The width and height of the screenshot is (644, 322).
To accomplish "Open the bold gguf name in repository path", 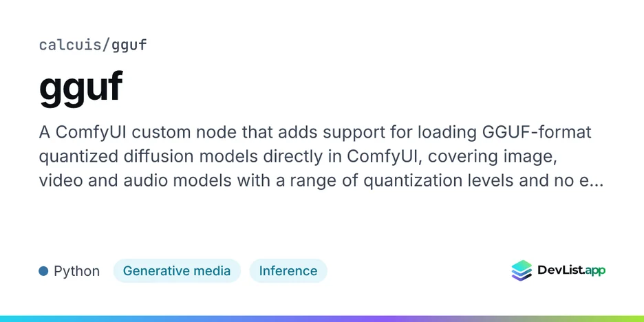I will tap(129, 45).
